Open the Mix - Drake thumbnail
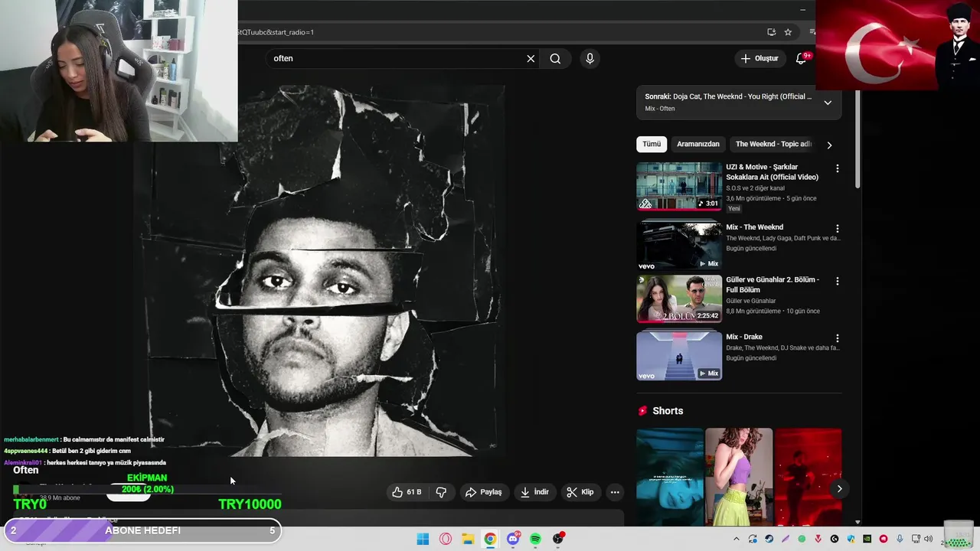Image resolution: width=980 pixels, height=551 pixels. pyautogui.click(x=679, y=356)
